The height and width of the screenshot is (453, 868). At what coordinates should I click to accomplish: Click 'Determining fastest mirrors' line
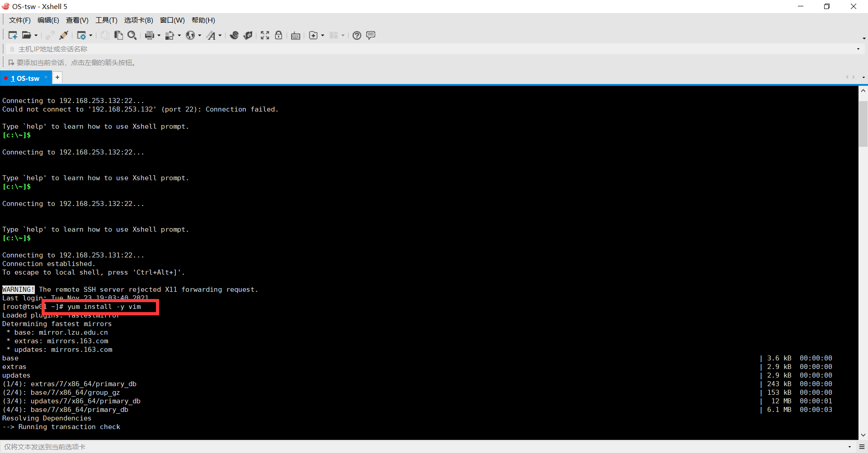[x=57, y=324]
